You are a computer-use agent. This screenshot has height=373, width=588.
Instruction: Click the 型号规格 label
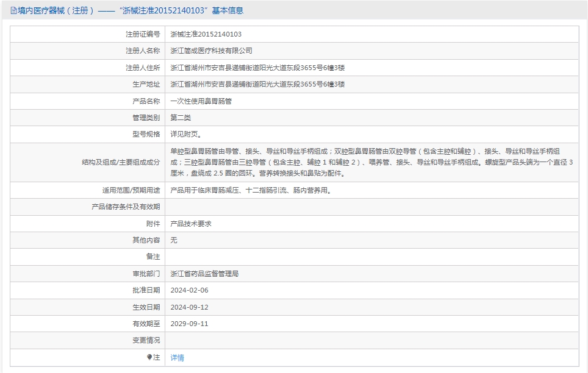pyautogui.click(x=146, y=134)
